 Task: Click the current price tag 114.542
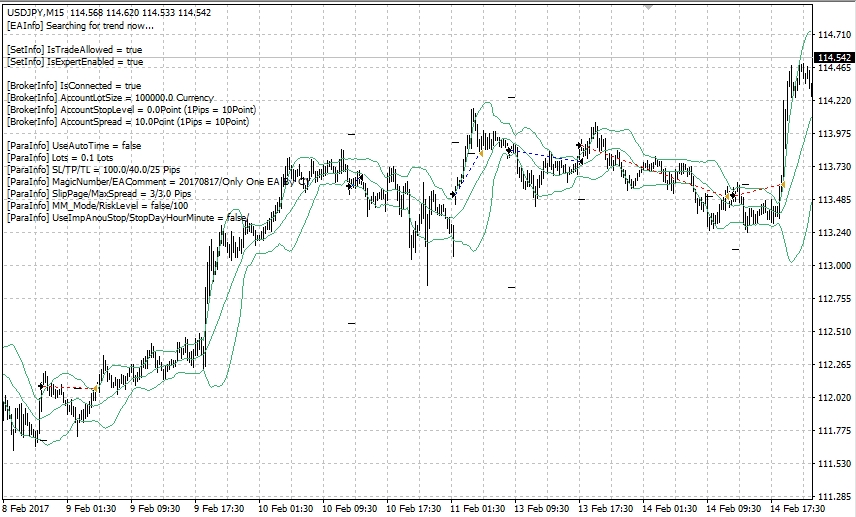tap(834, 57)
